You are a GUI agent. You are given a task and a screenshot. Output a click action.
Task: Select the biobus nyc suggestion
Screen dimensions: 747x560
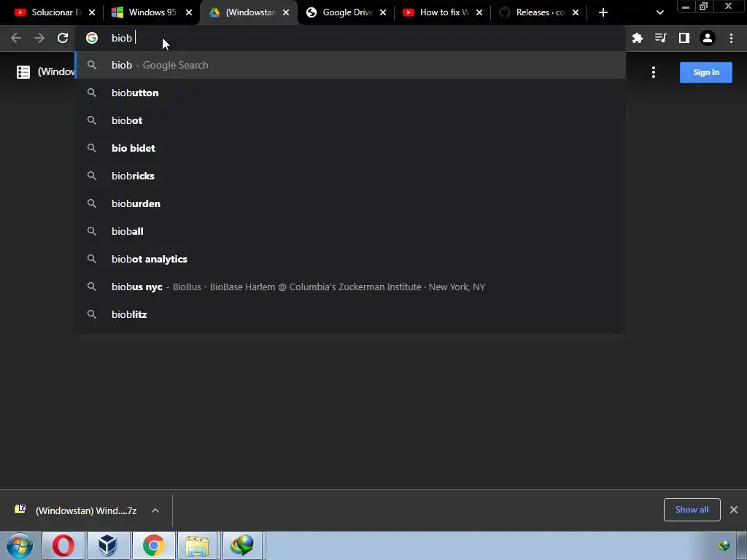click(x=350, y=287)
